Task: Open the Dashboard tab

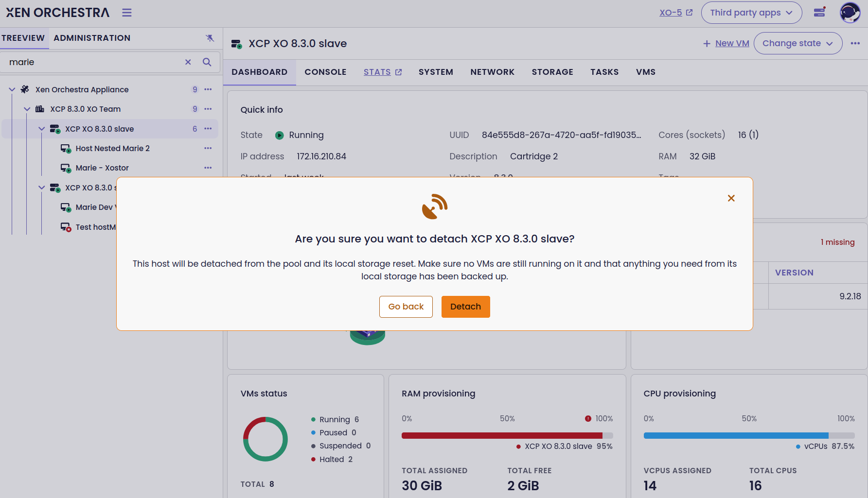Action: click(260, 72)
